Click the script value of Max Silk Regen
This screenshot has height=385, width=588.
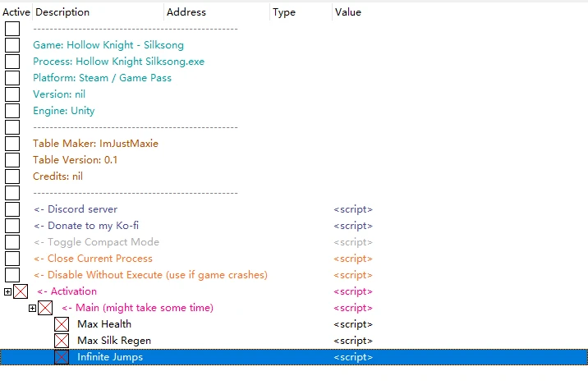point(353,341)
